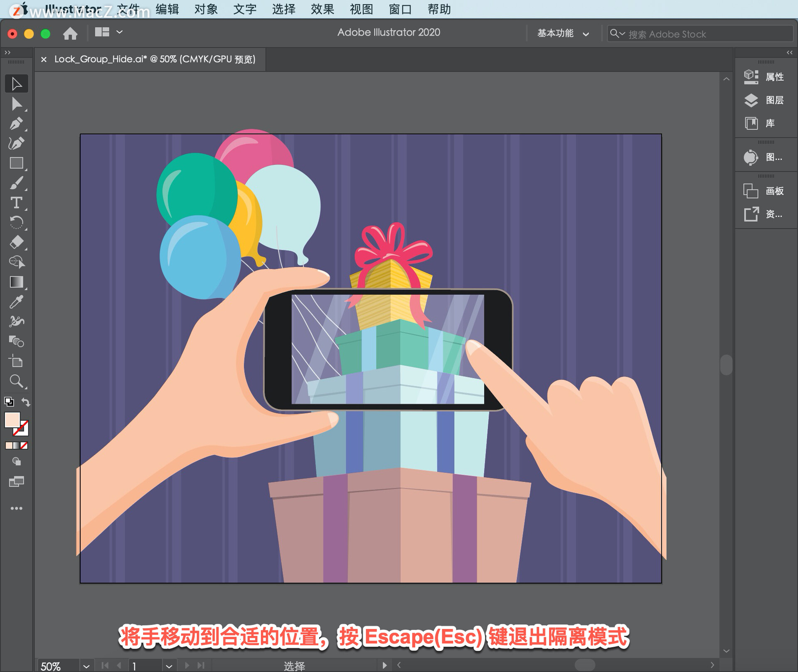
Task: Open the 效果 menu
Action: pyautogui.click(x=322, y=9)
